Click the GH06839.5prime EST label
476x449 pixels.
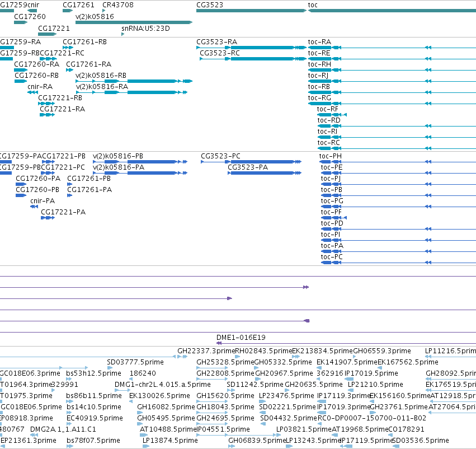(257, 440)
